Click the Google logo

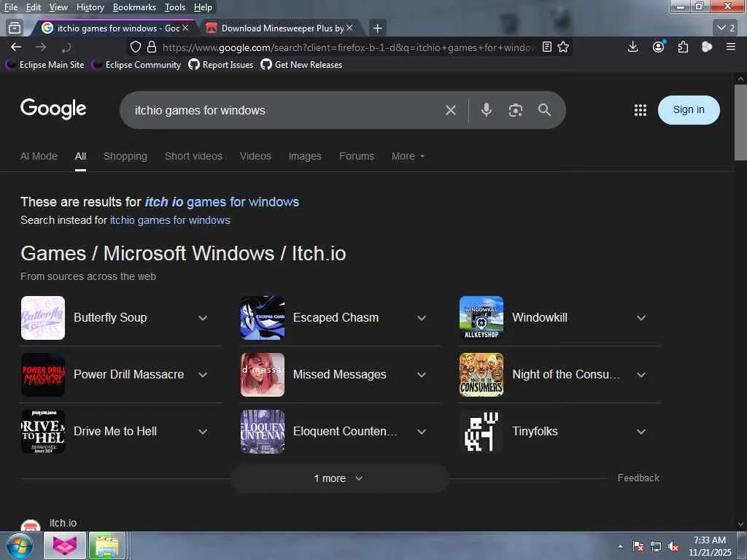point(53,109)
